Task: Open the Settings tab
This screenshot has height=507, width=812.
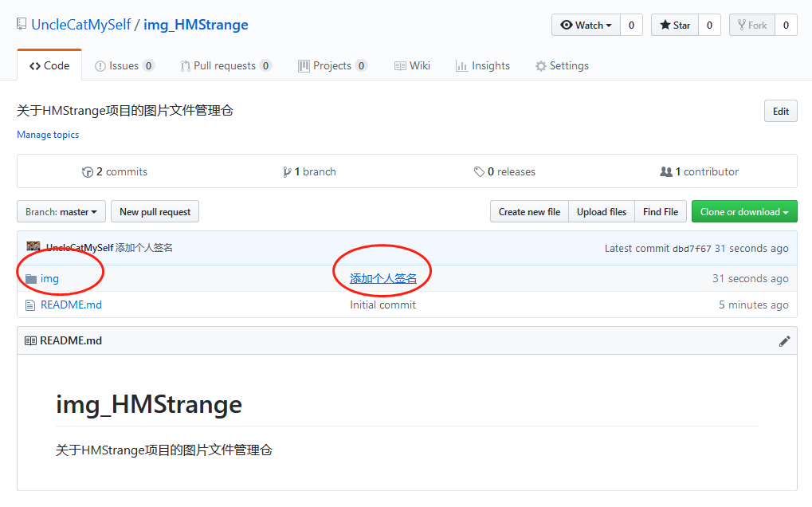Action: (562, 66)
